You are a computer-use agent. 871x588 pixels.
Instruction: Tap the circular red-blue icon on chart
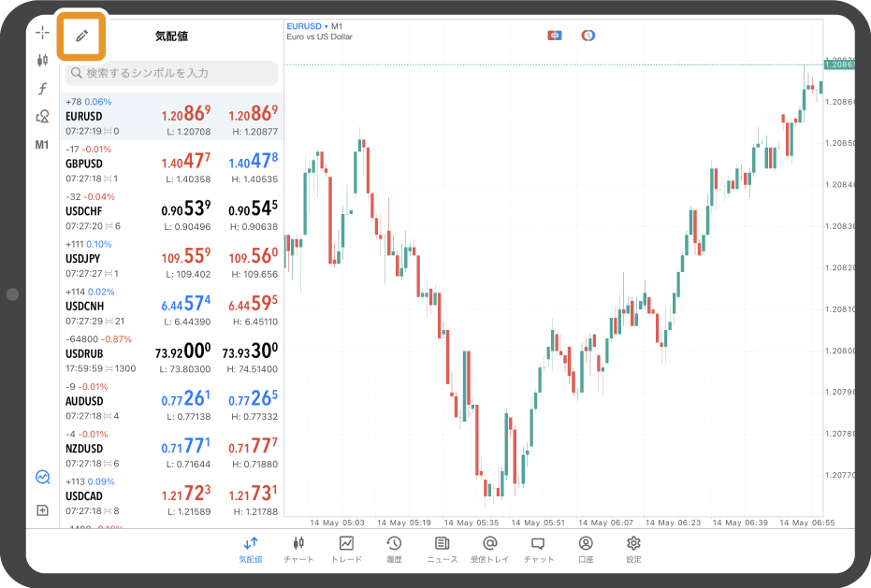(588, 36)
